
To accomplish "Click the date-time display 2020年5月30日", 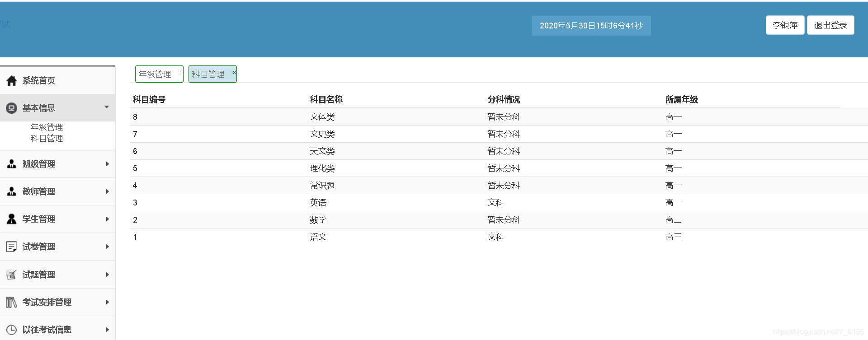I will pos(591,26).
